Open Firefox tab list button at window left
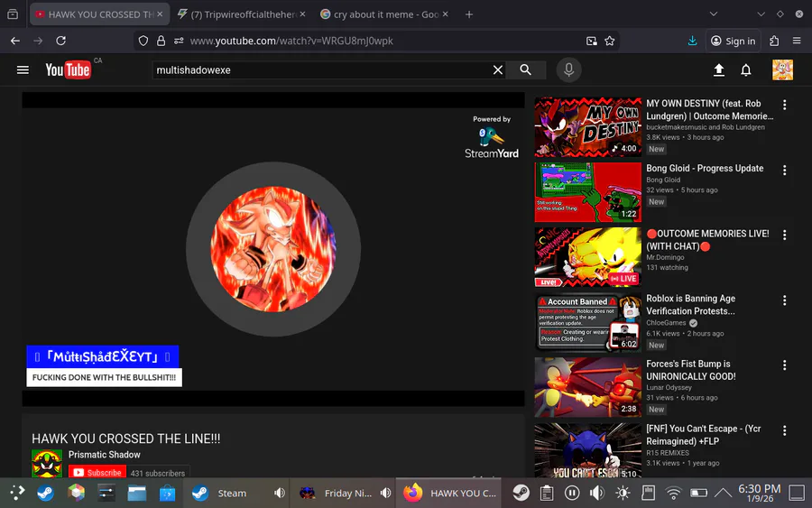The height and width of the screenshot is (508, 812). (x=13, y=14)
